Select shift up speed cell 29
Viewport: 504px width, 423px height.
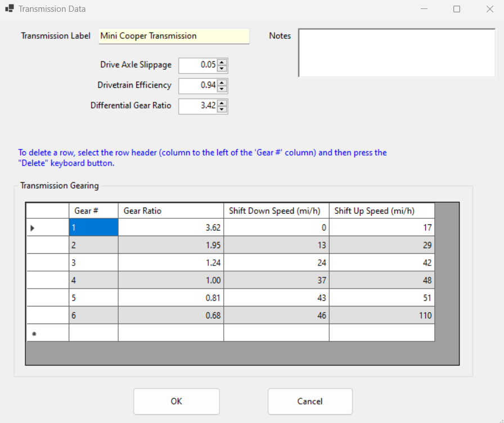pyautogui.click(x=382, y=245)
